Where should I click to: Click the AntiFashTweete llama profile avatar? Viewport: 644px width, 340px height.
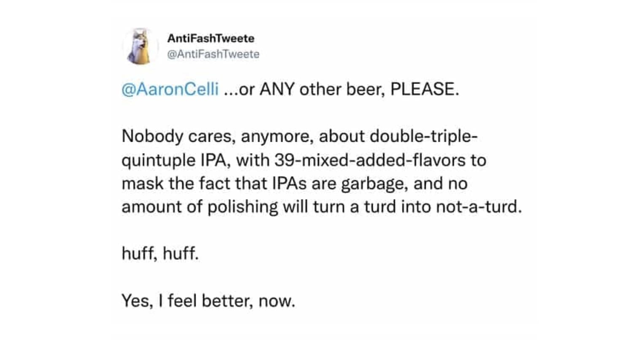click(x=141, y=46)
